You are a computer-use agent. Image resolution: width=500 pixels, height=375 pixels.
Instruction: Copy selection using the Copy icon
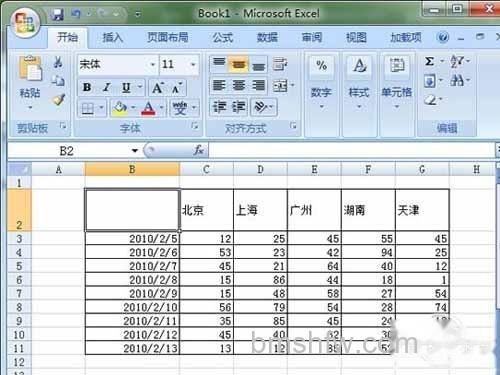coord(58,80)
